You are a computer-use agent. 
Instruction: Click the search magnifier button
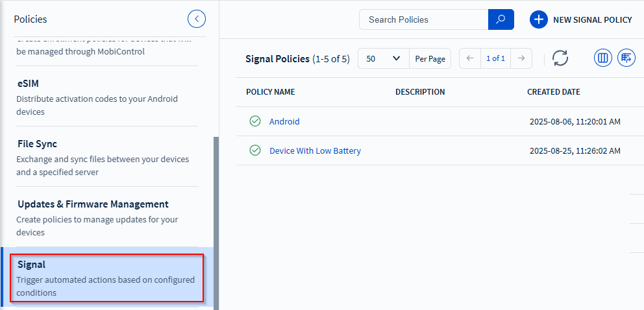tap(501, 19)
